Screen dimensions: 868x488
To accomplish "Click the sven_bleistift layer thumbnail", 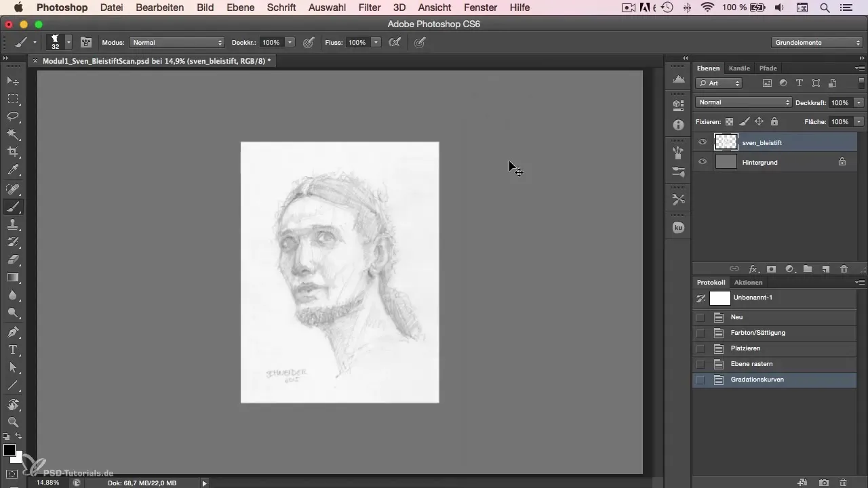I will click(x=726, y=142).
